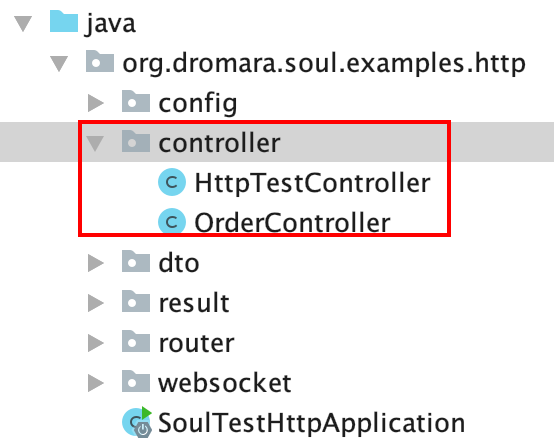Viewport: 554px width, 446px height.
Task: Expand the dto package arrow
Action: coord(95,263)
